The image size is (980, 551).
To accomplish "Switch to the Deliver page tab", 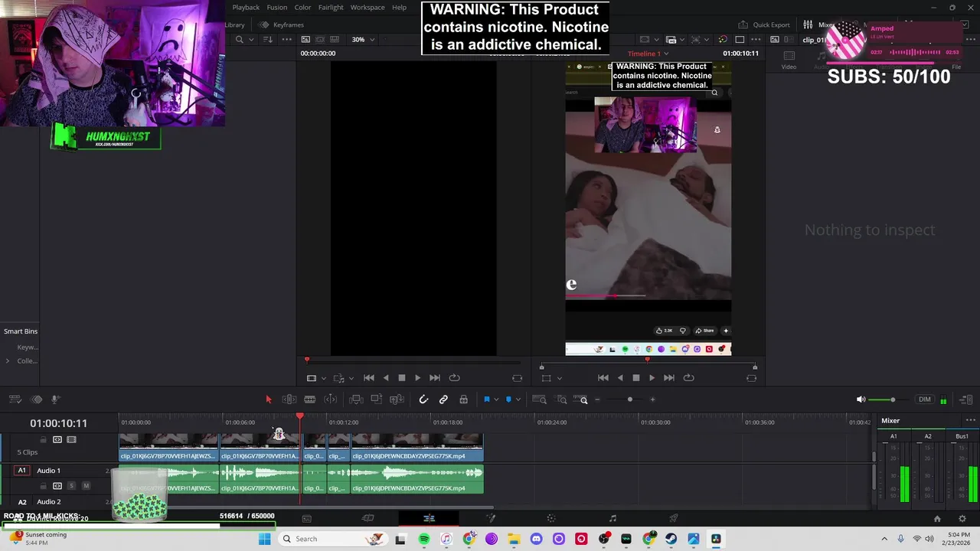I will tap(674, 519).
